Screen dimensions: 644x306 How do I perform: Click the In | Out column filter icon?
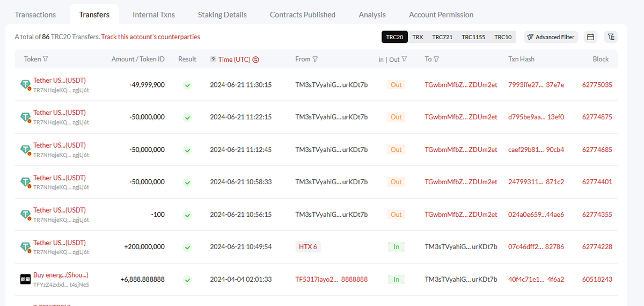[x=405, y=59]
